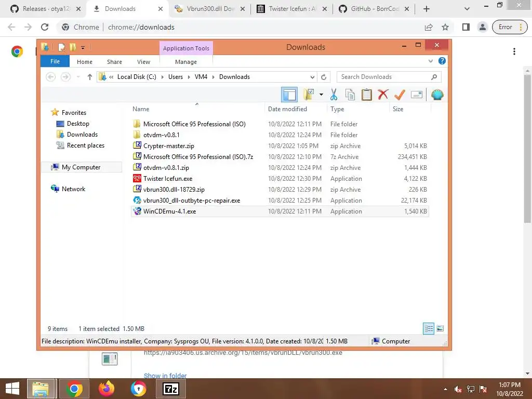
Task: Open the Home ribbon tab
Action: tap(85, 62)
